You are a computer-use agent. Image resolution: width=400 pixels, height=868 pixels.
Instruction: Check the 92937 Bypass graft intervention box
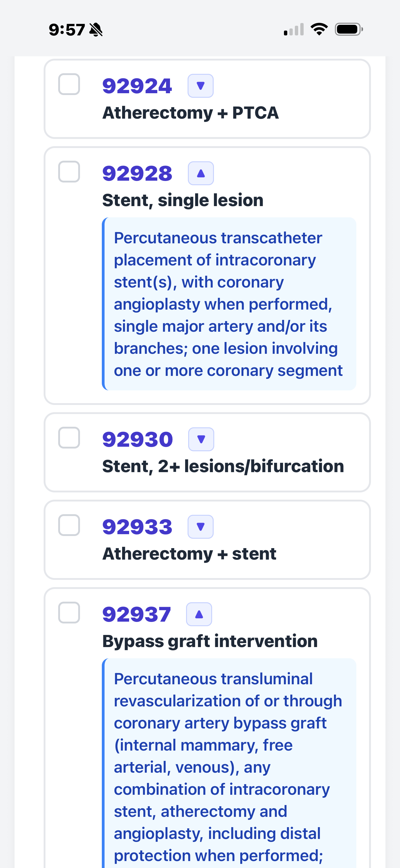click(x=69, y=613)
